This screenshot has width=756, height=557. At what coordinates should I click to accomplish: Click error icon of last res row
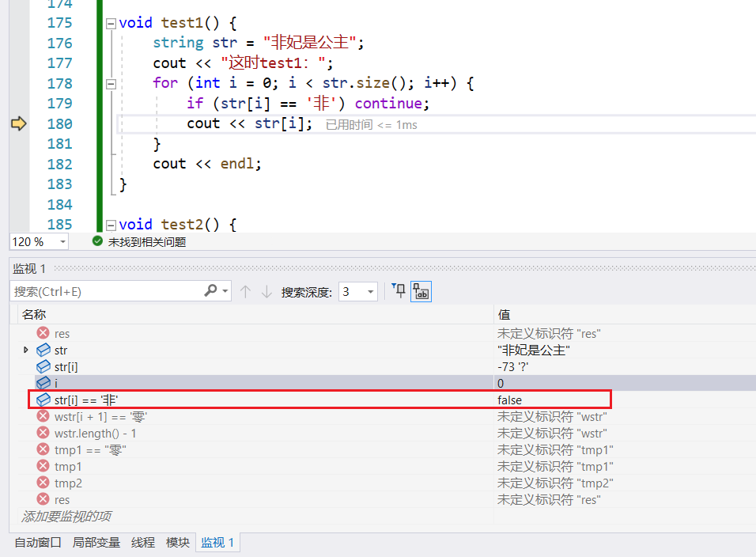point(43,499)
